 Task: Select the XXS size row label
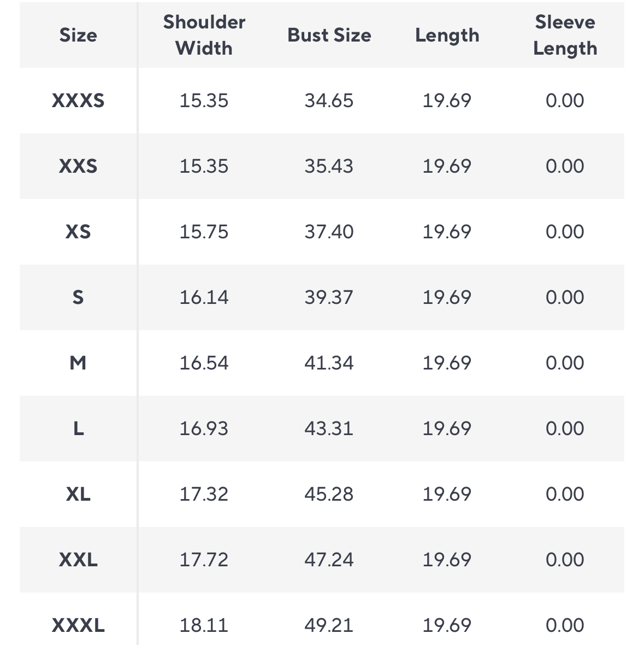[x=78, y=166]
